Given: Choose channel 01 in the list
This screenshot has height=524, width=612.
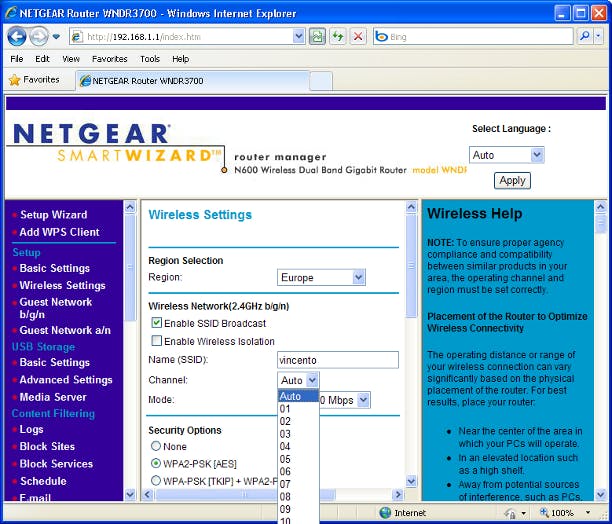Looking at the screenshot, I should pos(298,409).
